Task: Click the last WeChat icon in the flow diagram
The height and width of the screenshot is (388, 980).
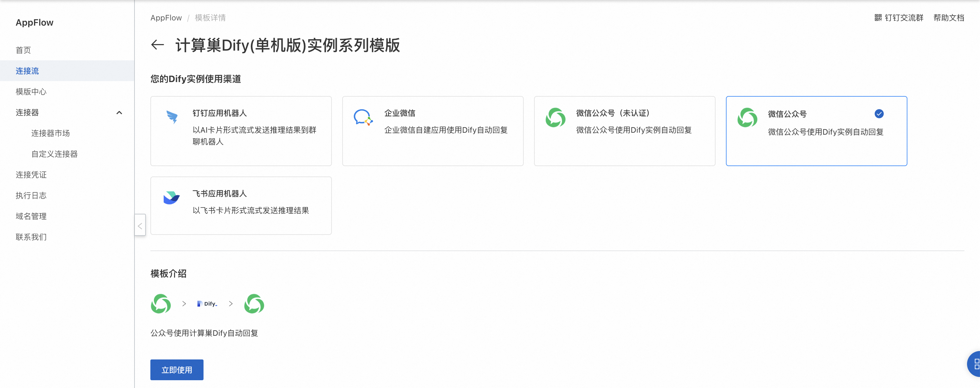Action: coord(254,304)
